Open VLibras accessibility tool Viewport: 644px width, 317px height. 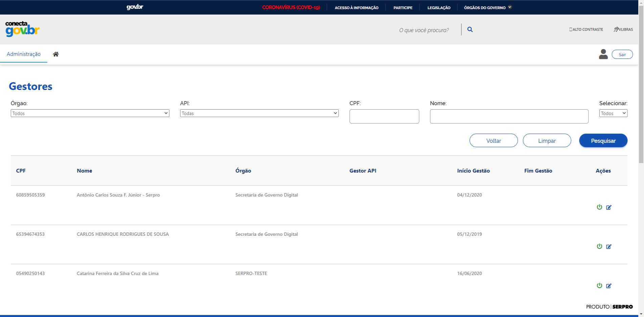point(623,29)
